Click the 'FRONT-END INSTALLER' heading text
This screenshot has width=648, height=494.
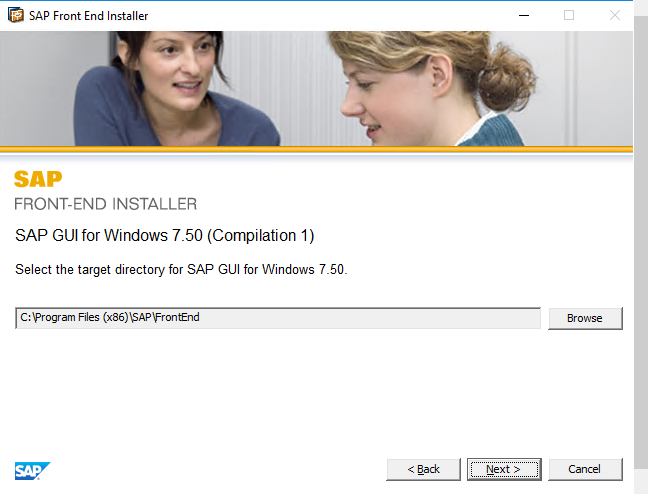coord(105,204)
